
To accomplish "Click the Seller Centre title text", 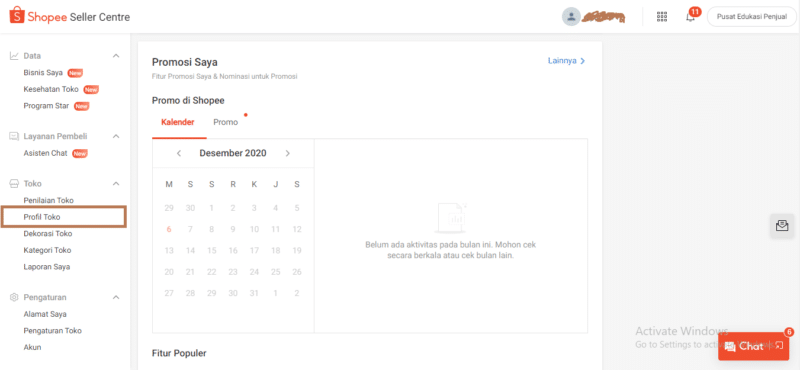I will 99,17.
